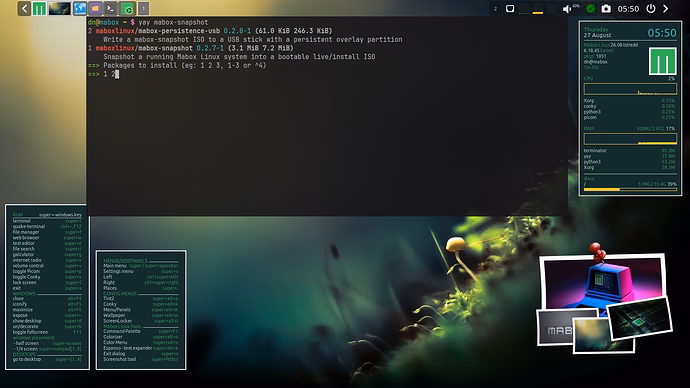Click the Conky disk usage bar

coord(630,189)
